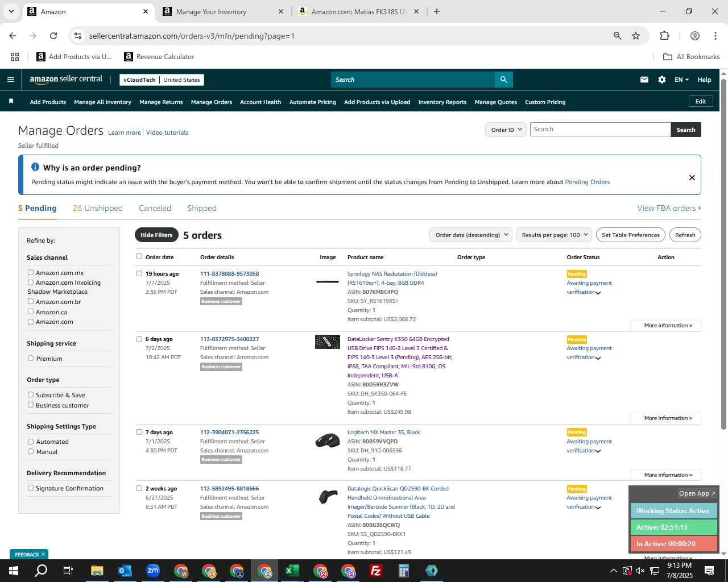Switch to Manage Your Inventory browser tab

(222, 11)
